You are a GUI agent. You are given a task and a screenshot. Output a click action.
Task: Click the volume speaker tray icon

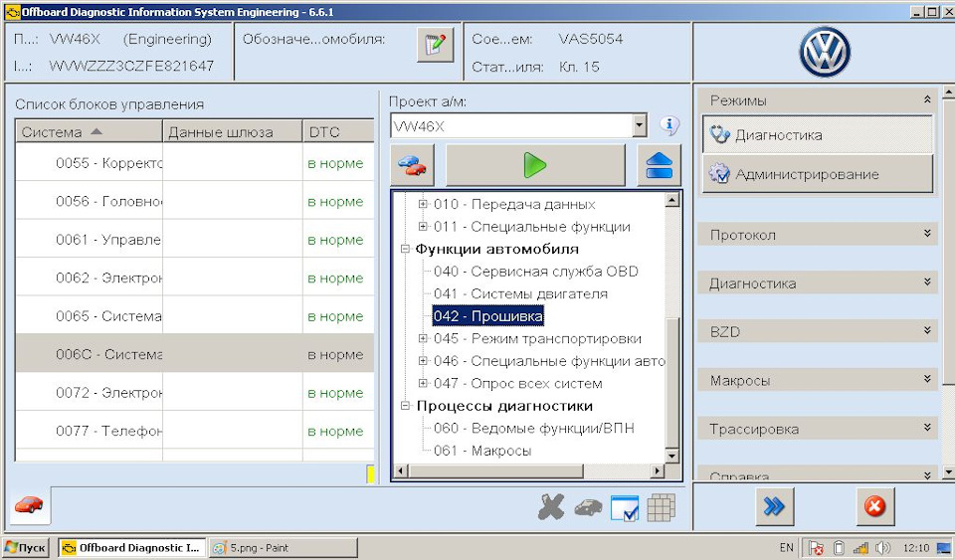(882, 548)
